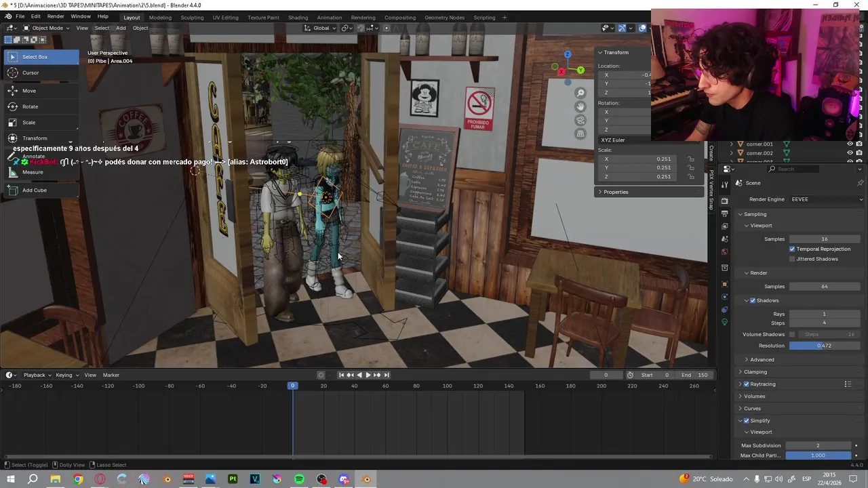Screen dimensions: 868x488
Task: Expand the Clamping panel
Action: coord(755,372)
